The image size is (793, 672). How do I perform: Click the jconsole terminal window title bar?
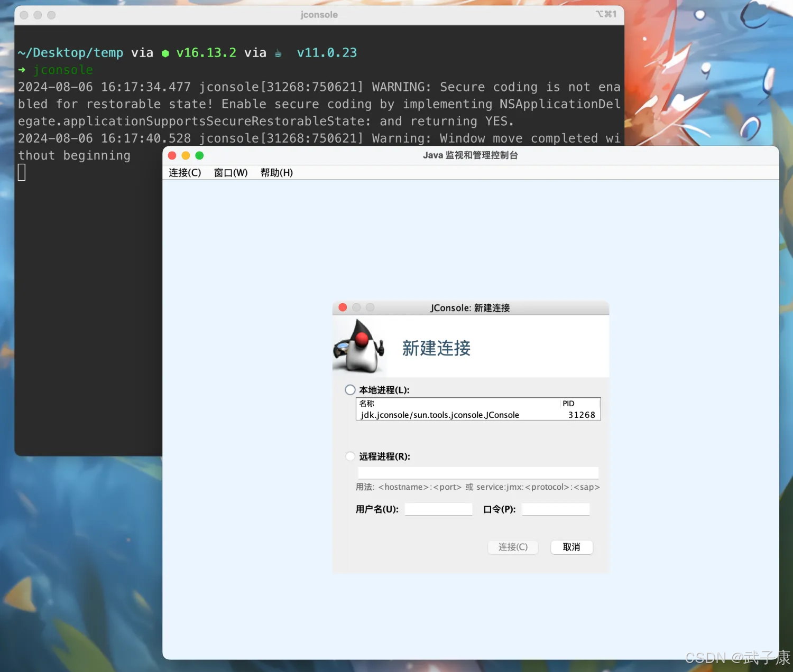point(319,15)
